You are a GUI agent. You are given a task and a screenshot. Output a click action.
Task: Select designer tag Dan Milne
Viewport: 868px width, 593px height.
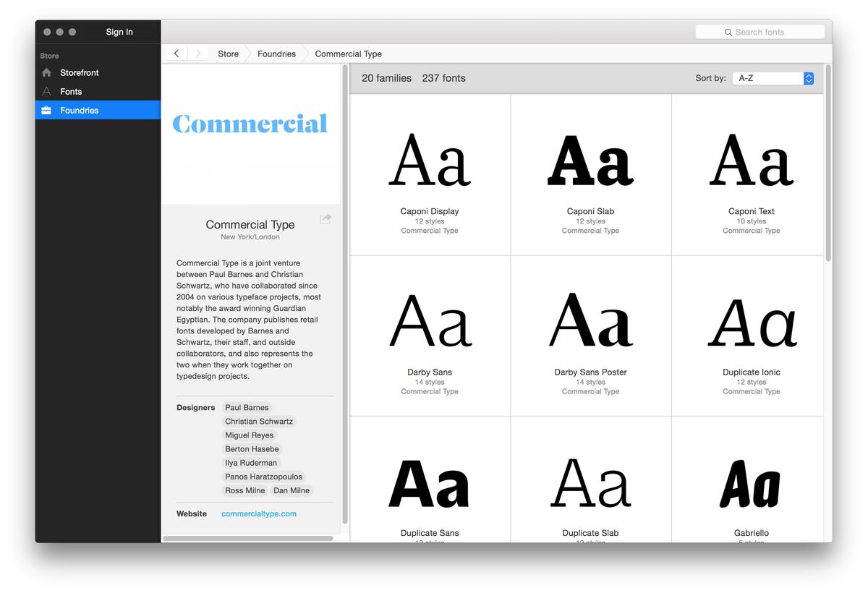292,490
